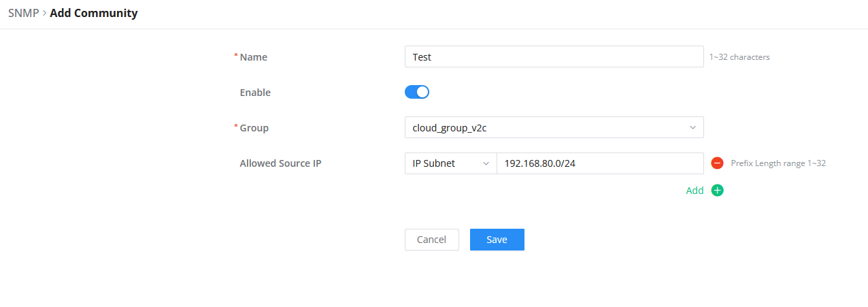Click the green Add text link
The width and height of the screenshot is (868, 307).
pyautogui.click(x=695, y=191)
